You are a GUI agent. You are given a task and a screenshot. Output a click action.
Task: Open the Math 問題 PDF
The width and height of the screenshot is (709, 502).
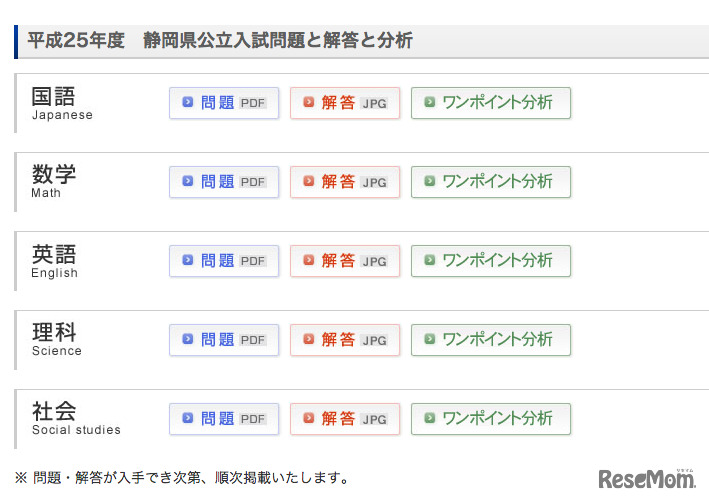point(224,182)
